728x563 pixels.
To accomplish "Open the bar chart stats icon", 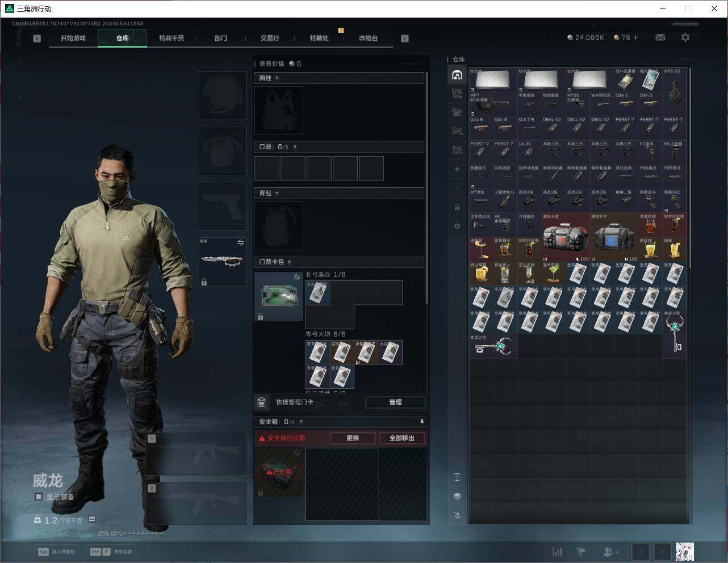I will 558,552.
